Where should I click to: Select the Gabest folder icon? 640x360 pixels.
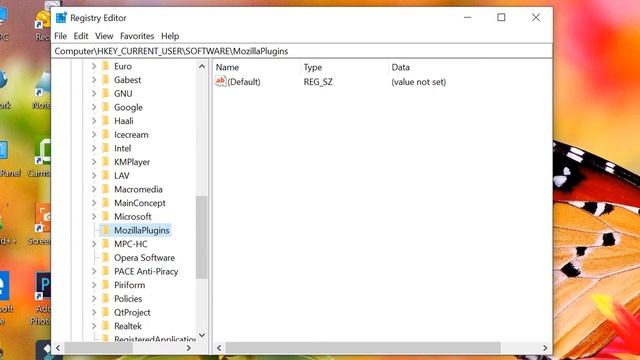105,80
